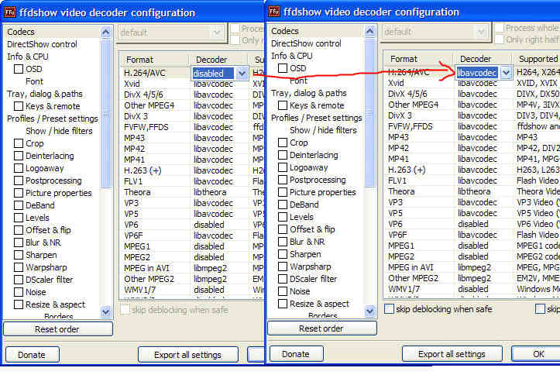Click ffdshow icon in right window title bar
The height and width of the screenshot is (392, 560).
coord(274,12)
